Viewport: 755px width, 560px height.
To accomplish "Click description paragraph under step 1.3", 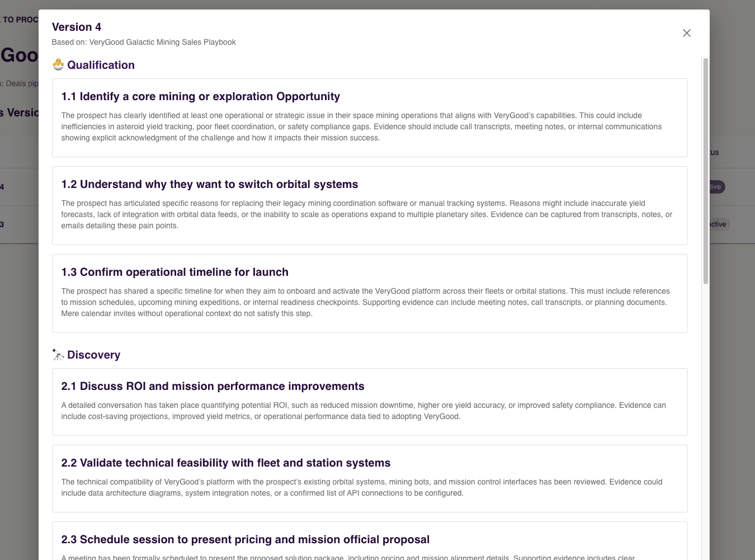I will (x=366, y=302).
